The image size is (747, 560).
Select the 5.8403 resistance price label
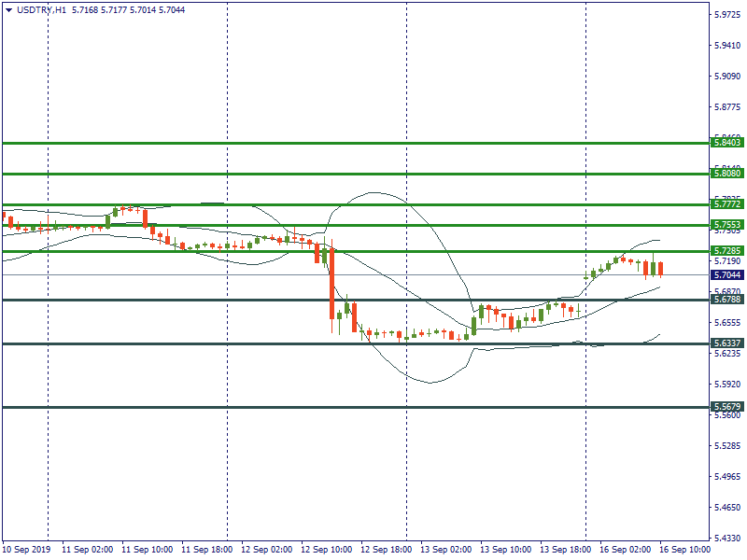(726, 142)
